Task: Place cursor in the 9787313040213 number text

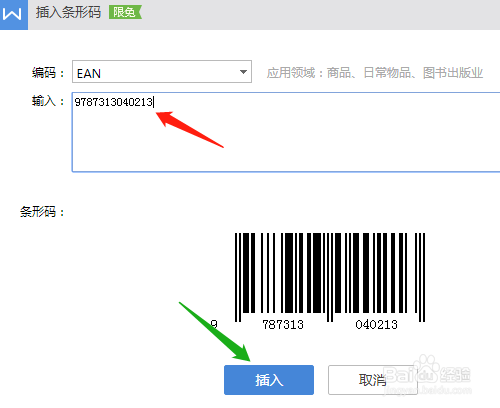Action: [x=113, y=102]
